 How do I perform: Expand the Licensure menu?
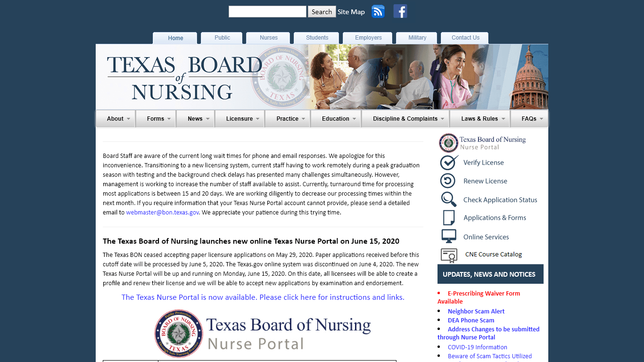tap(240, 119)
